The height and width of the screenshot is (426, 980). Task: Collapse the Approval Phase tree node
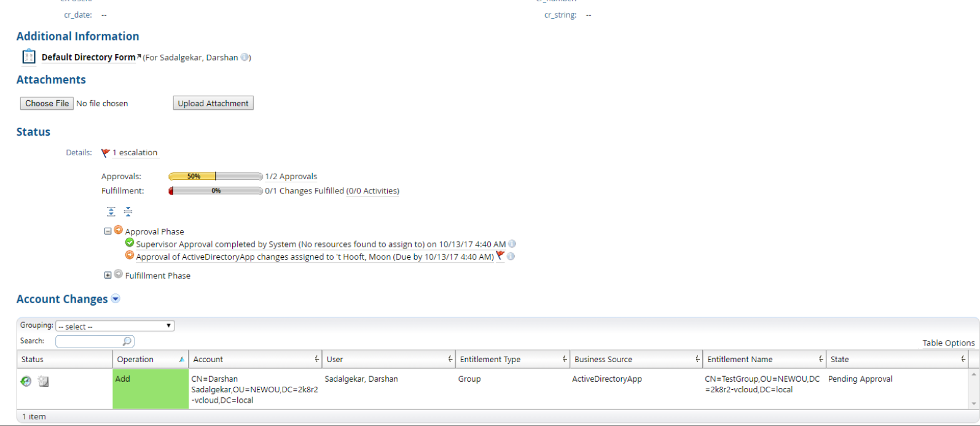(x=108, y=231)
